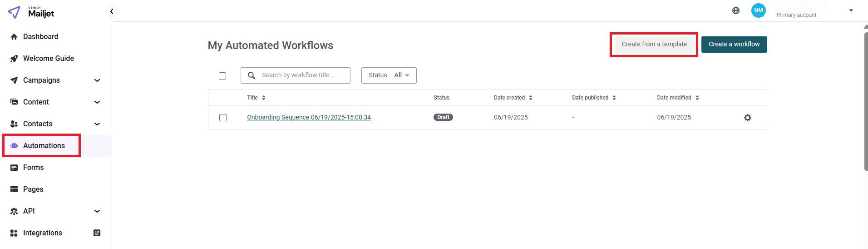Open Pages in the sidebar
868x249 pixels.
click(x=33, y=189)
